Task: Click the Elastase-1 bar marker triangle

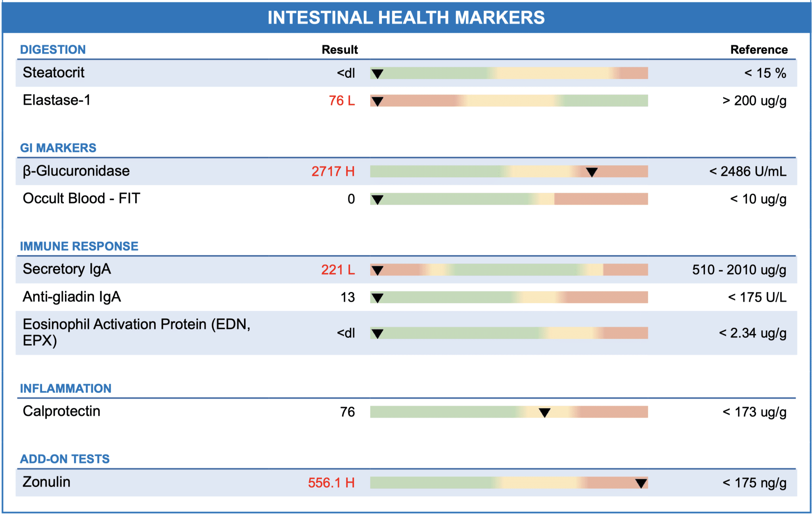Action: coord(377,102)
